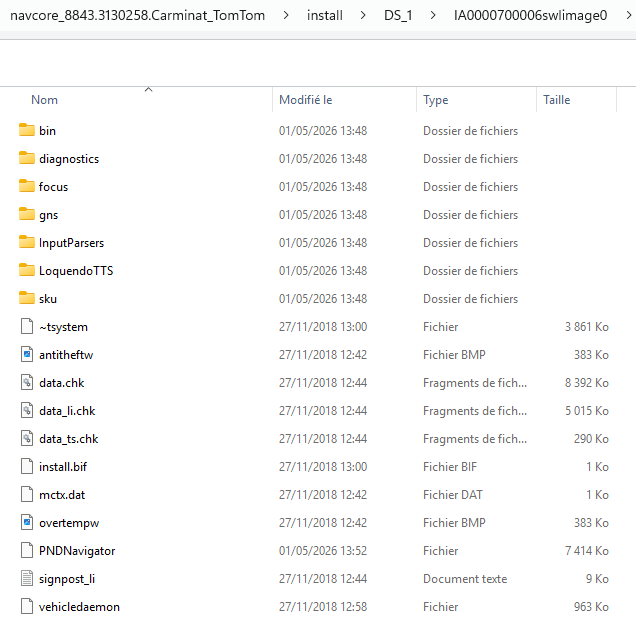Sort by the Taille column header

coord(556,100)
